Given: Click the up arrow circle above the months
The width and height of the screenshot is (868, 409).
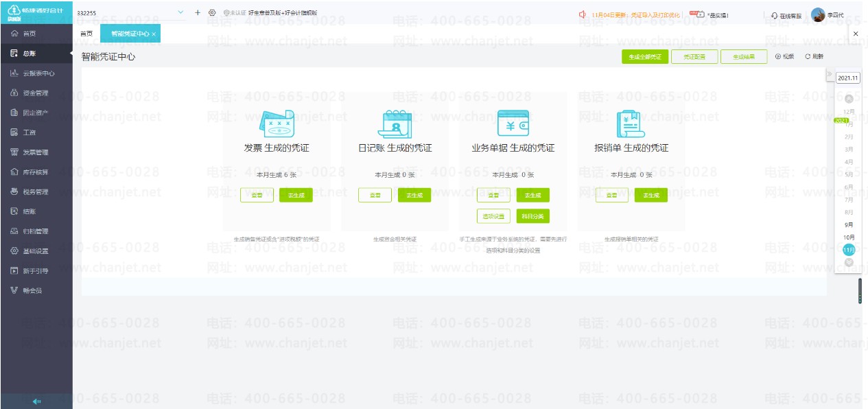Looking at the screenshot, I should tap(849, 99).
